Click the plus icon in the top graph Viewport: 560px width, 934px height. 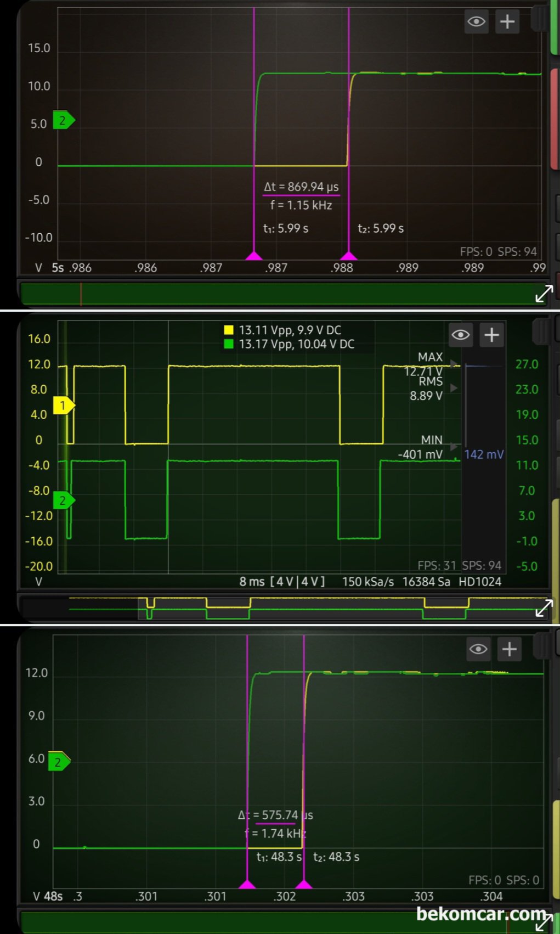[x=507, y=22]
